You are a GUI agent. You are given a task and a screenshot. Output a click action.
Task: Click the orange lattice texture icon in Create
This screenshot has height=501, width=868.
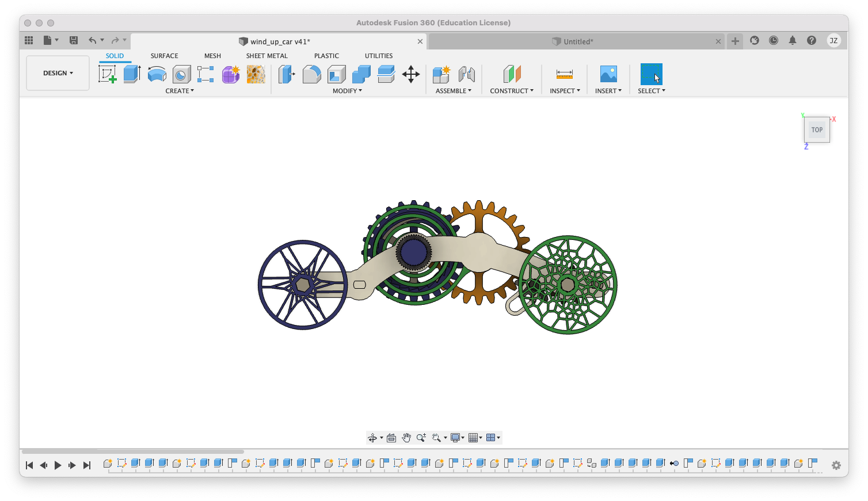coord(256,74)
